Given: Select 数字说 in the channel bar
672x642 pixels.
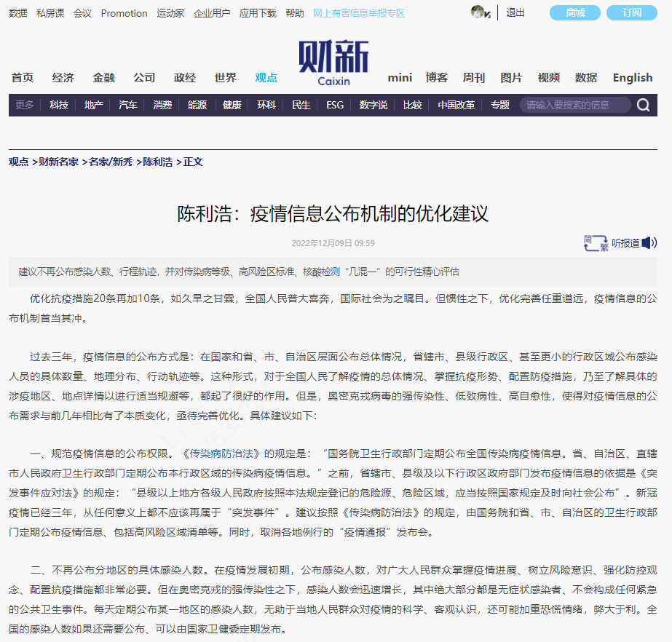Looking at the screenshot, I should (373, 105).
